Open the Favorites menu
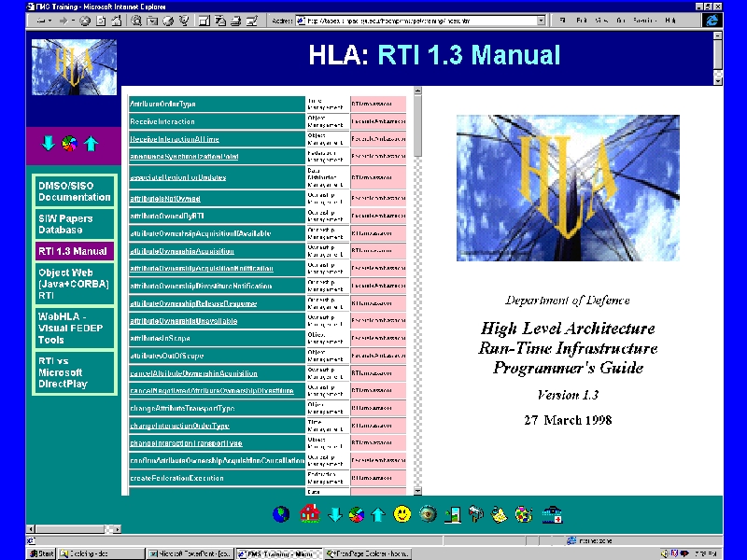Viewport: 747px width, 560px height. pyautogui.click(x=645, y=21)
